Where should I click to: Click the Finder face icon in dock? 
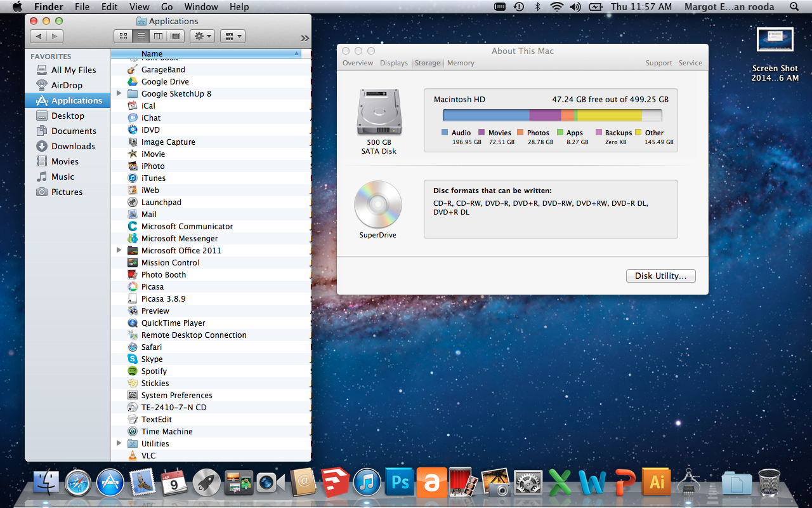[x=46, y=483]
